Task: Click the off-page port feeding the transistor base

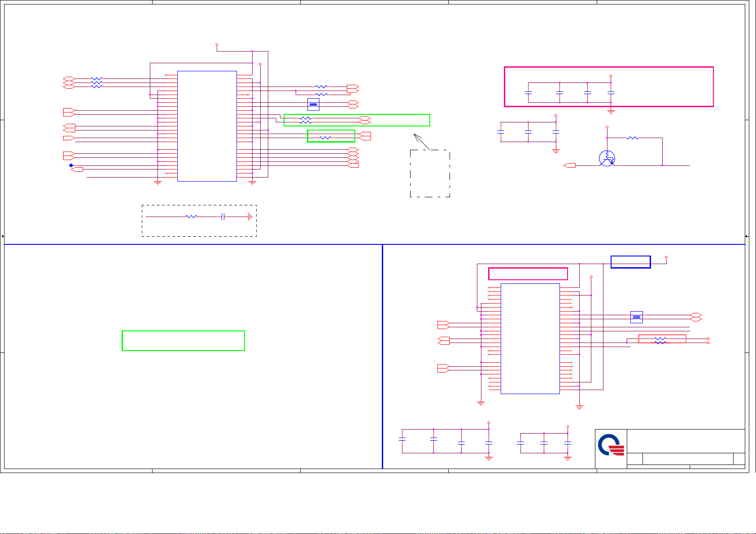Action: [570, 165]
